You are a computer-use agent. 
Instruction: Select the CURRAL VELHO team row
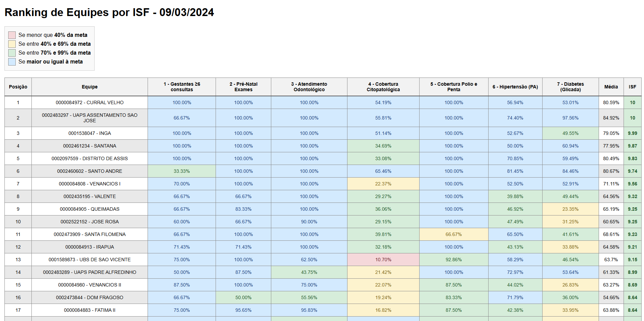pos(90,102)
